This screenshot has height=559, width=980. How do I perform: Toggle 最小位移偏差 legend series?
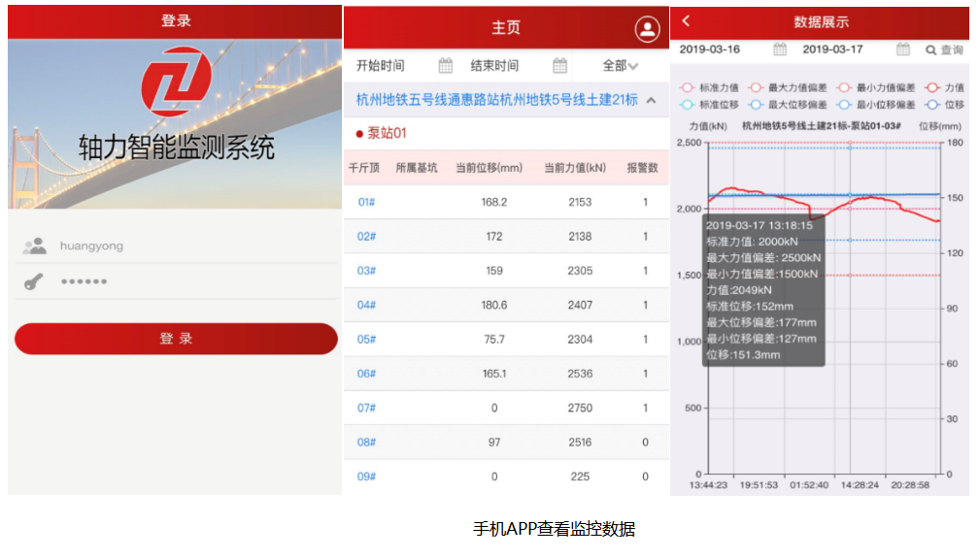876,104
